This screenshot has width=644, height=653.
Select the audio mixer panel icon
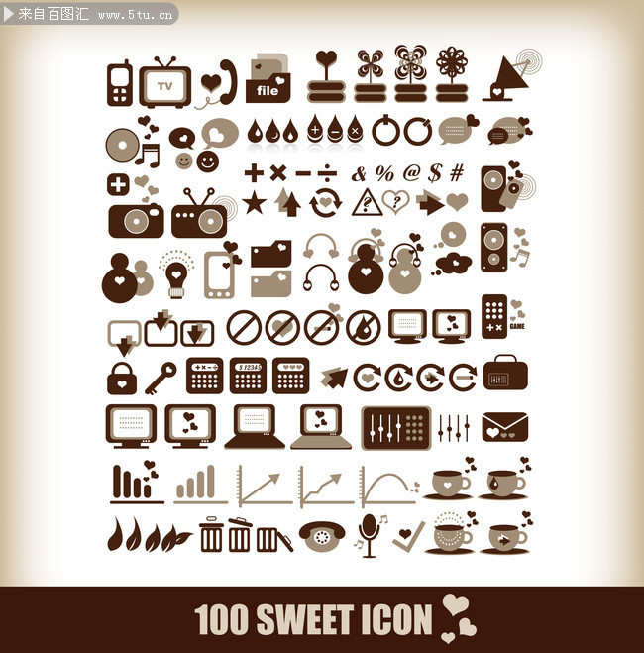click(x=396, y=428)
